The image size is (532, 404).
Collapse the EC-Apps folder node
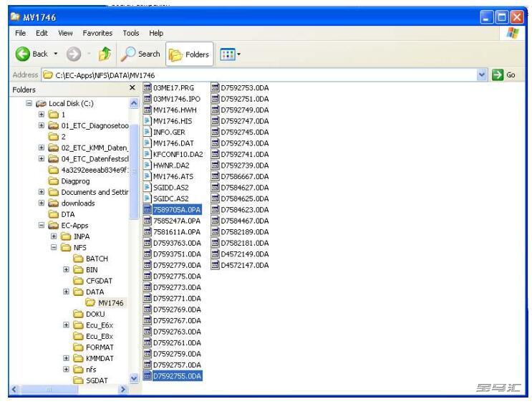pyautogui.click(x=42, y=226)
